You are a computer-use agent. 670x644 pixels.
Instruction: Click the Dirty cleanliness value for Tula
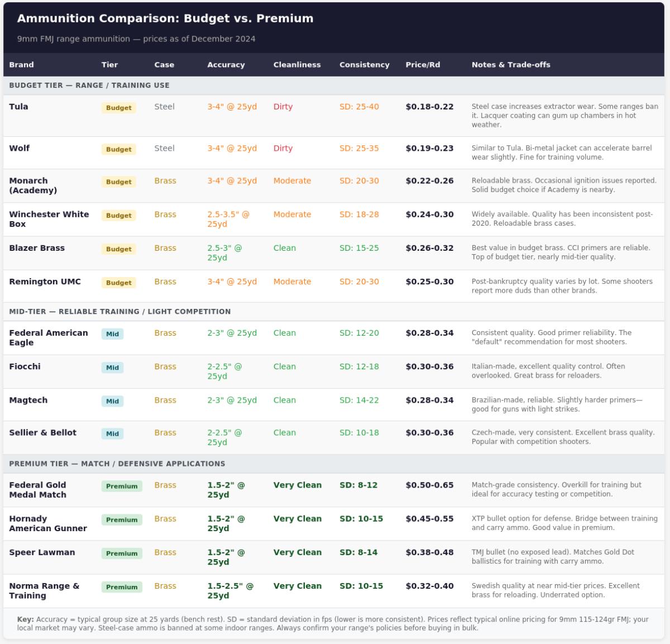(283, 107)
